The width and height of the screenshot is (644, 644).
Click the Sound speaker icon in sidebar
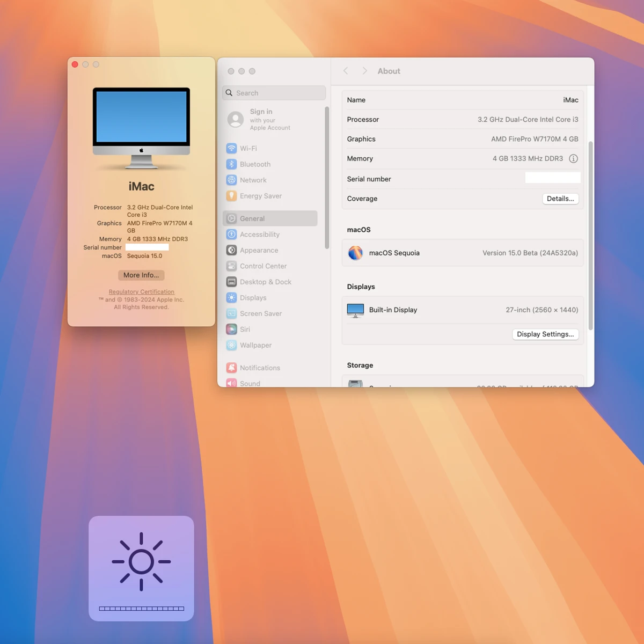231,383
